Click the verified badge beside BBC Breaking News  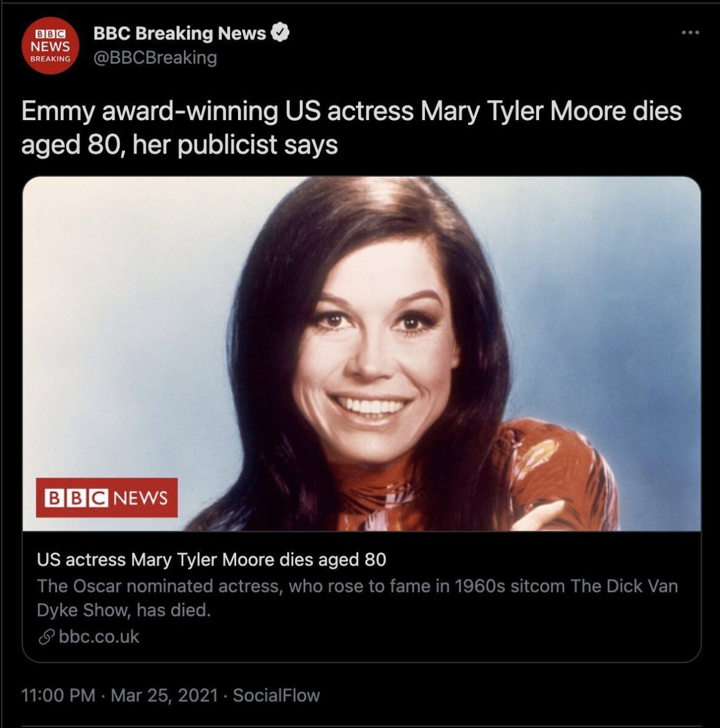(x=280, y=33)
